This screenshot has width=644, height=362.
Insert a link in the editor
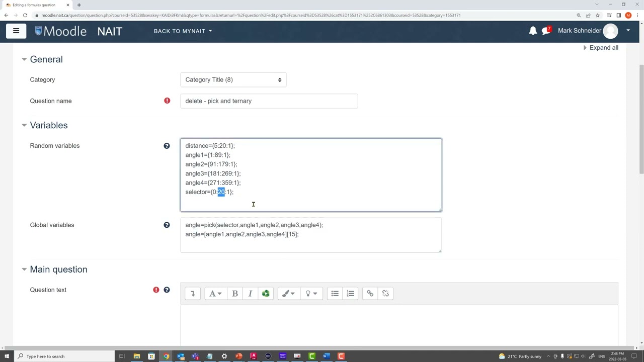click(370, 294)
